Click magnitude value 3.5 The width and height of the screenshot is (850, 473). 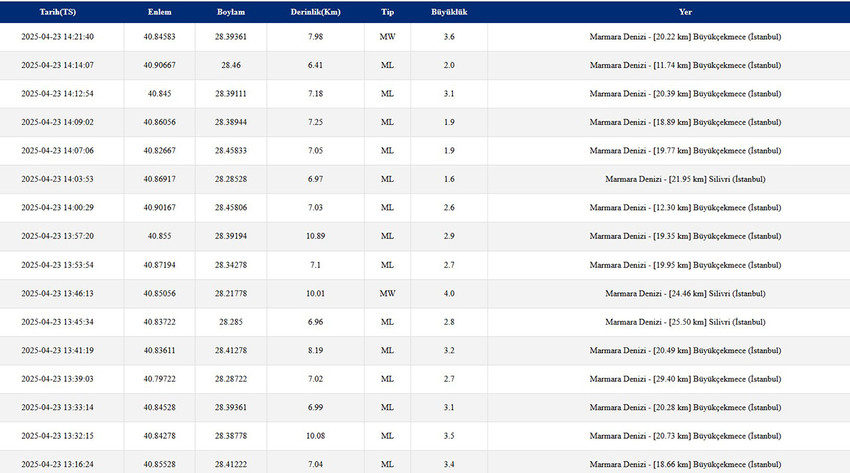449,436
